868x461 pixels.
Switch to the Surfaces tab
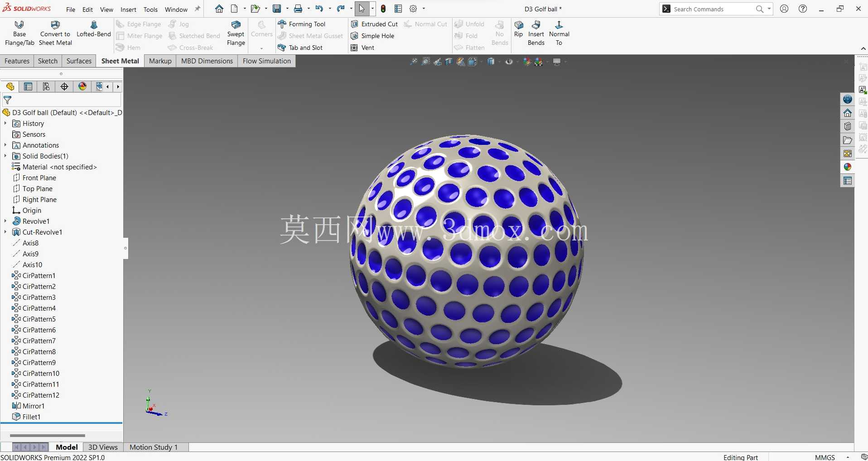pos(79,61)
